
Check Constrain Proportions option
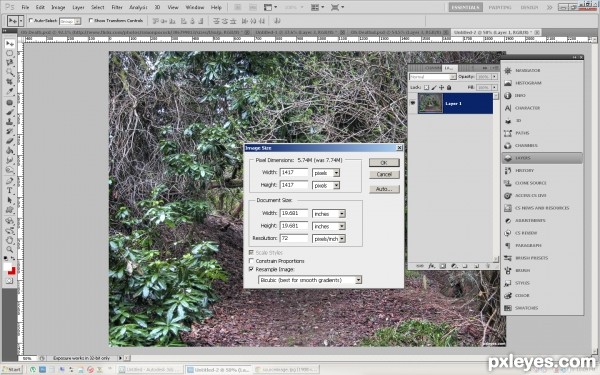pyautogui.click(x=251, y=261)
